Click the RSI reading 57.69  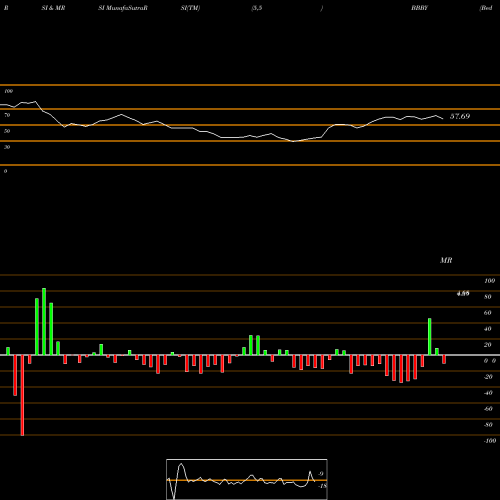(x=460, y=116)
